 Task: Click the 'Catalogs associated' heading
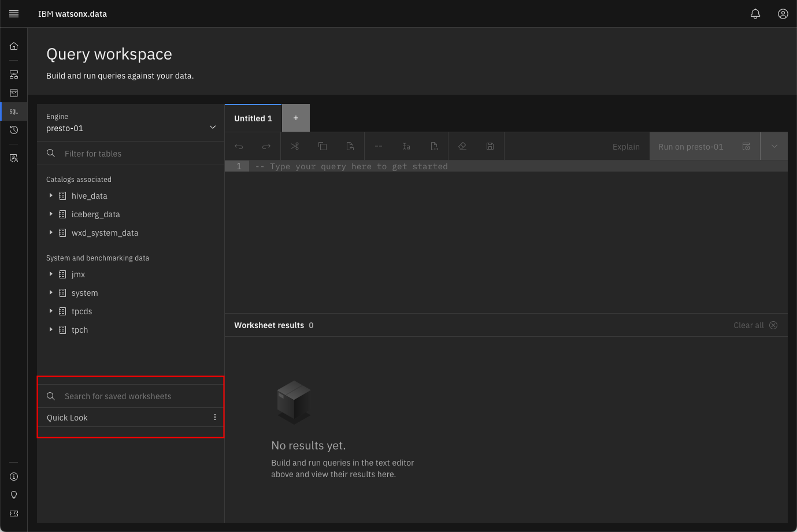(79, 180)
